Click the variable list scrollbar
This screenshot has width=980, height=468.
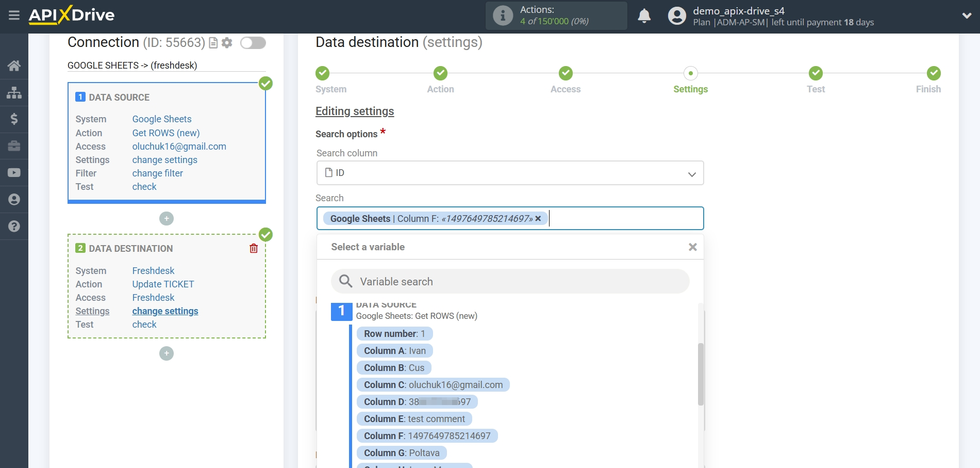701,374
